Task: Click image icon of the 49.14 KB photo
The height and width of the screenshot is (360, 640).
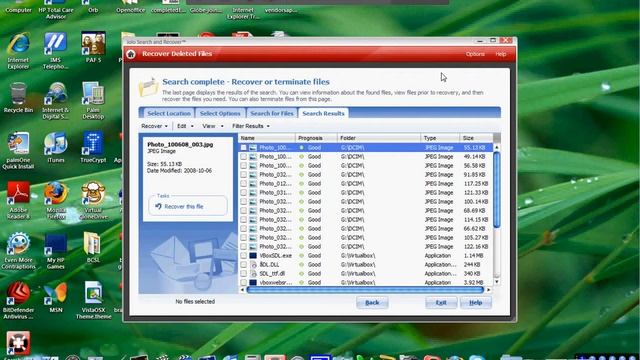Action: click(253, 157)
